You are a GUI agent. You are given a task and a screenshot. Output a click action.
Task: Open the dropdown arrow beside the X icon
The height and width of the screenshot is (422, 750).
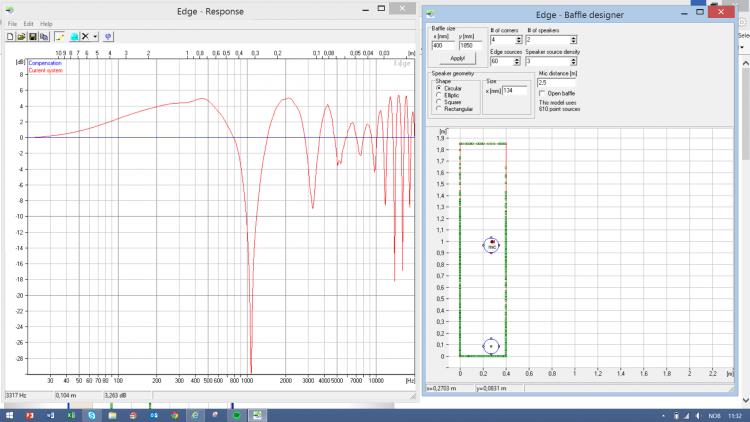95,37
